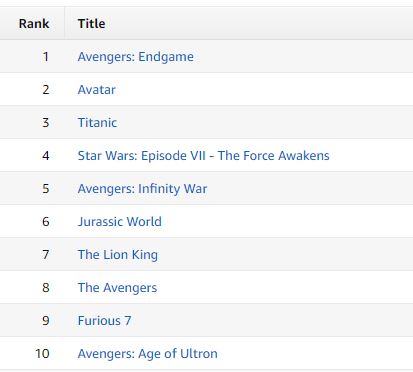Viewport: 413px width, 372px height.
Task: Open Star Wars: Episode VII - The Force Awakens
Action: (203, 156)
